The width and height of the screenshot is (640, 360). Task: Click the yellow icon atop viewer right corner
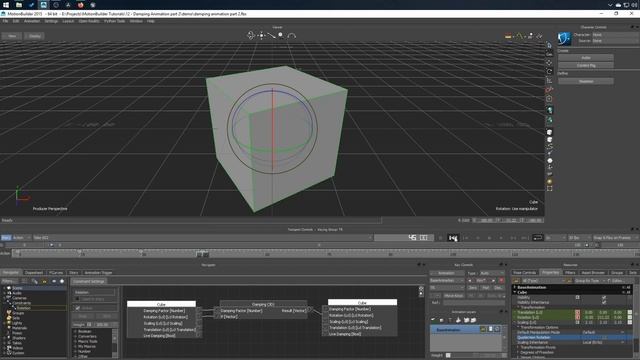pos(508,36)
